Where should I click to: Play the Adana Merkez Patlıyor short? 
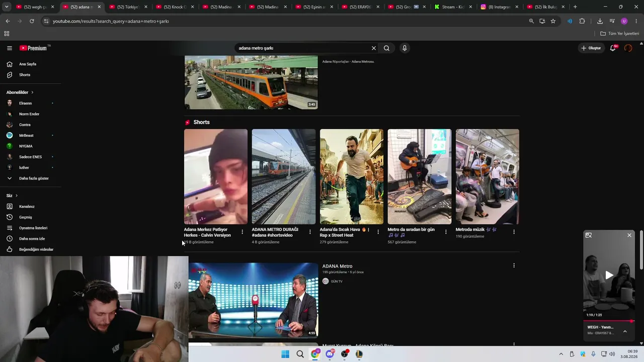[216, 176]
